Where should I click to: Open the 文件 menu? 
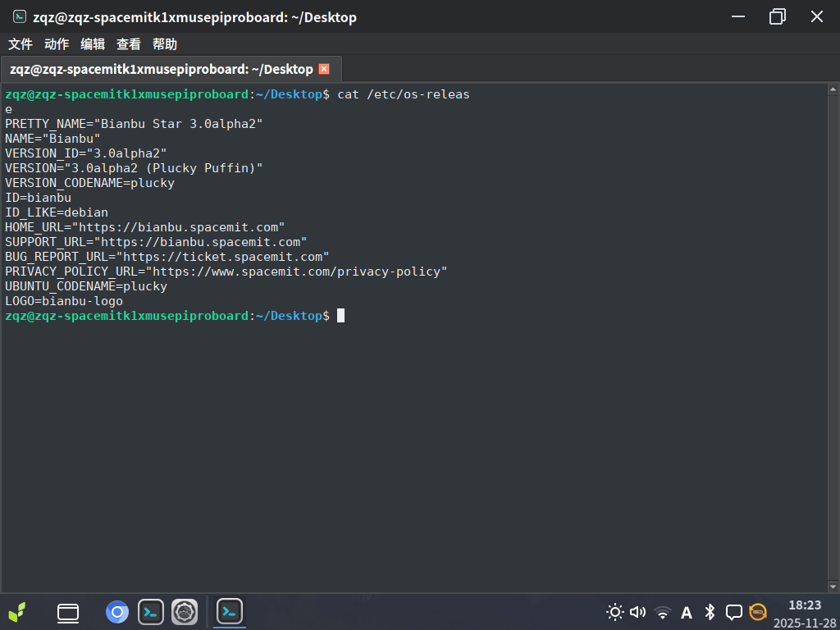click(21, 44)
